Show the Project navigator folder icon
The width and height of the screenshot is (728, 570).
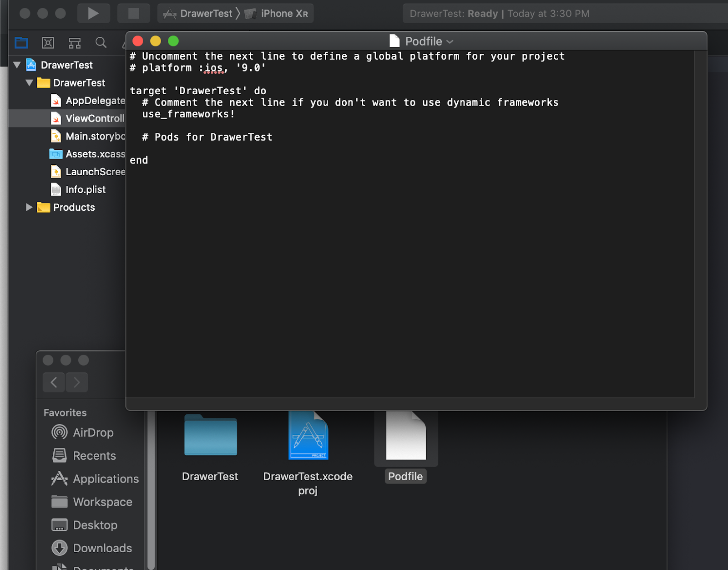[x=21, y=43]
